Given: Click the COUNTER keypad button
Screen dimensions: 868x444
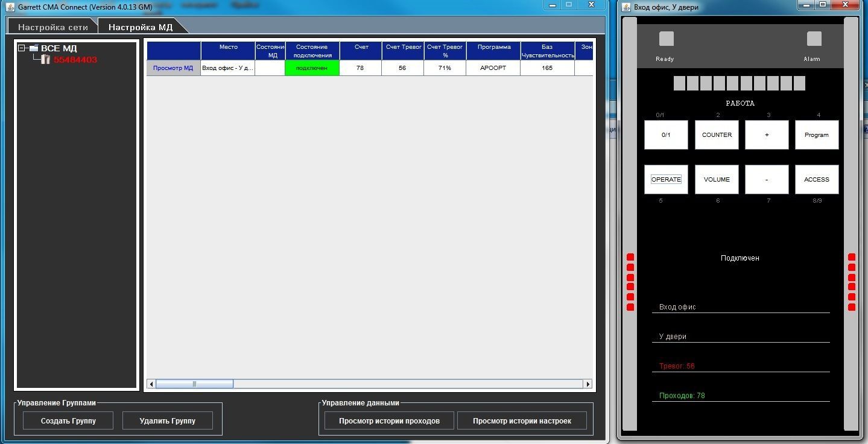Looking at the screenshot, I should [717, 135].
